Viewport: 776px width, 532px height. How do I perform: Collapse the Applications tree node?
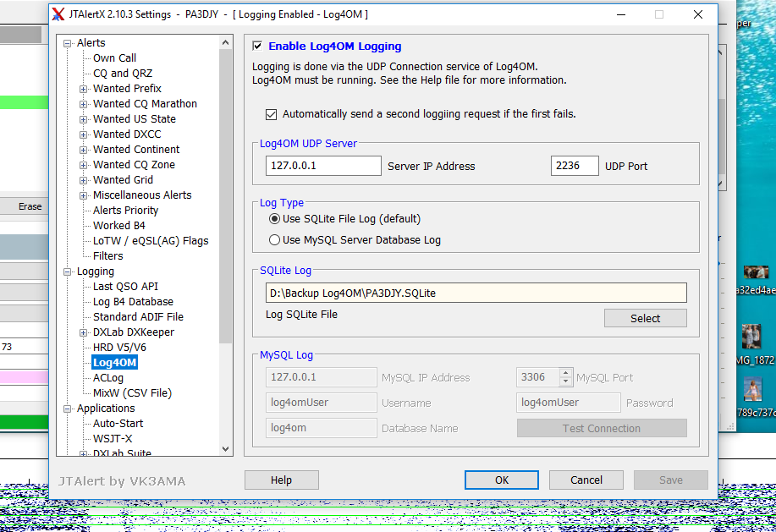click(x=68, y=409)
